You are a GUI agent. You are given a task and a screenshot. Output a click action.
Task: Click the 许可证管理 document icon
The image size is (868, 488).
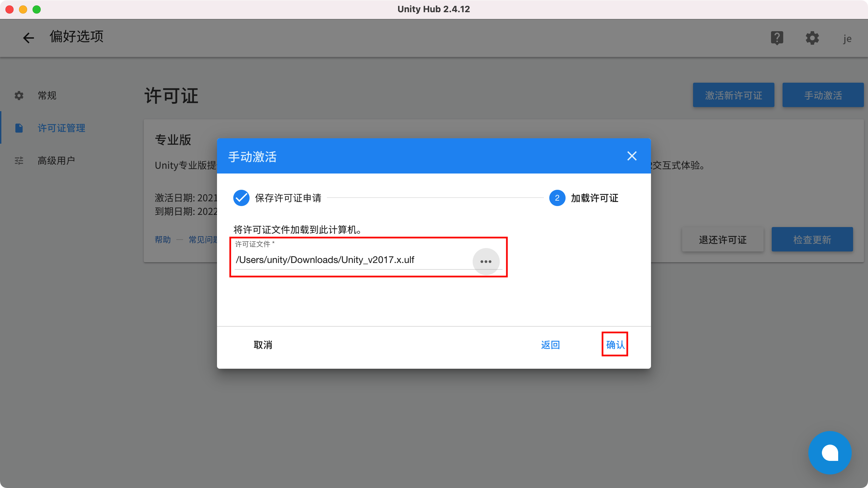coord(19,128)
